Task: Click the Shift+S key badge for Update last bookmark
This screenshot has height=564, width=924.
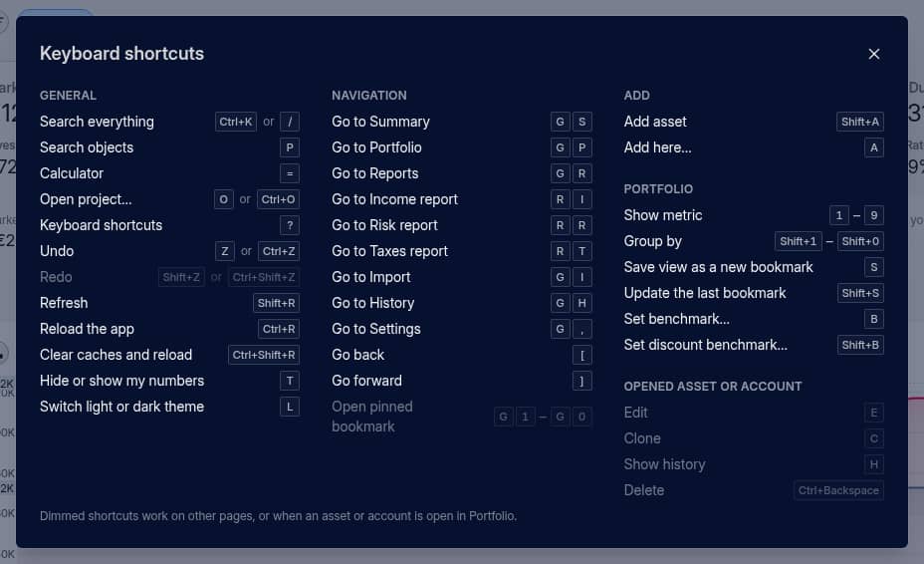Action: point(860,293)
